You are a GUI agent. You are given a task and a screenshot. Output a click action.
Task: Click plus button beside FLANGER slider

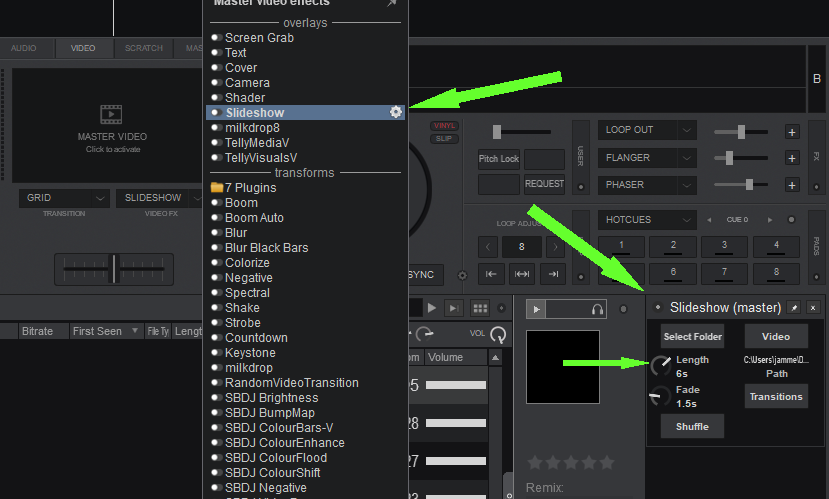[x=792, y=158]
